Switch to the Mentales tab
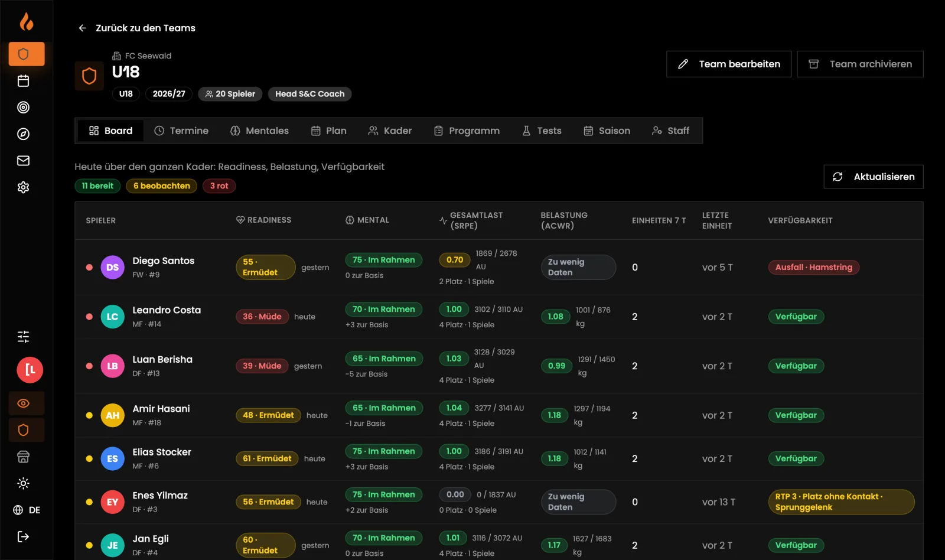The image size is (945, 560). pos(259,131)
